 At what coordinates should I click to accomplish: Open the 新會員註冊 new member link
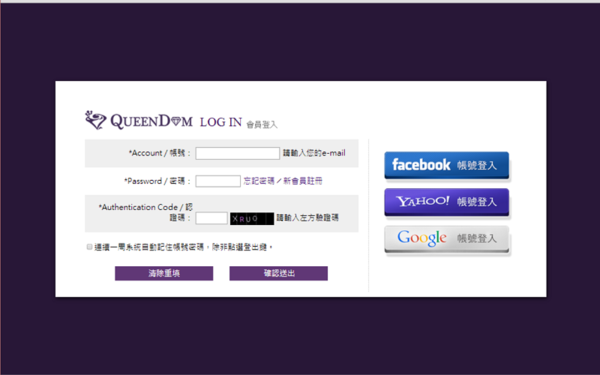tap(303, 181)
